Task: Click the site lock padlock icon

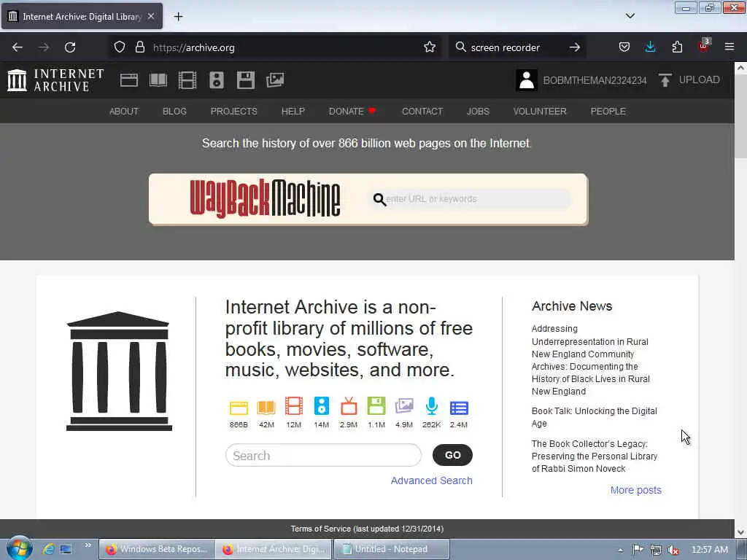Action: 139,47
